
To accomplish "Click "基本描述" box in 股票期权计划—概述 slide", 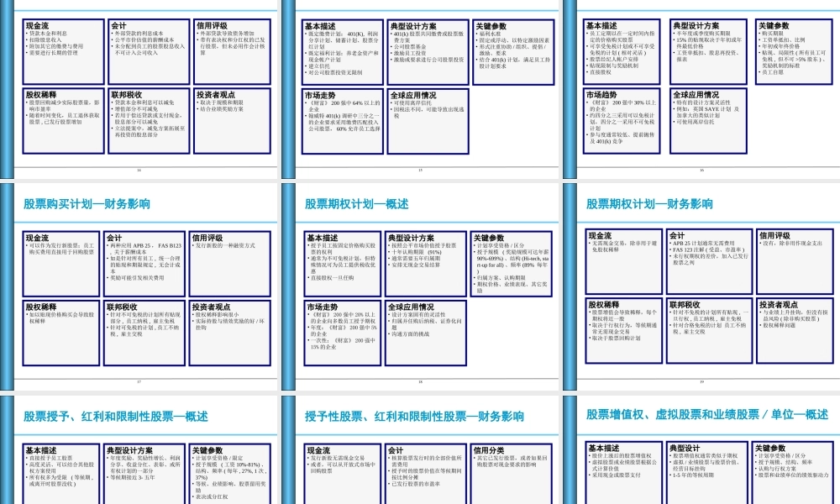I will pyautogui.click(x=343, y=264).
